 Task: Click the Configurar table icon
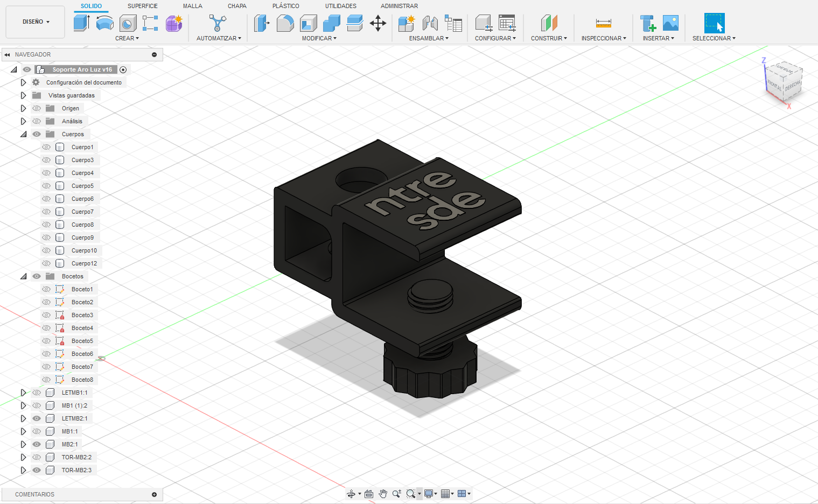point(507,23)
